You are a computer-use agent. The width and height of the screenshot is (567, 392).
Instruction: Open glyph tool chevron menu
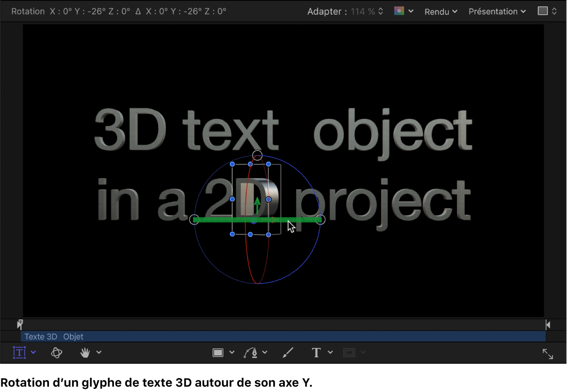tap(33, 352)
